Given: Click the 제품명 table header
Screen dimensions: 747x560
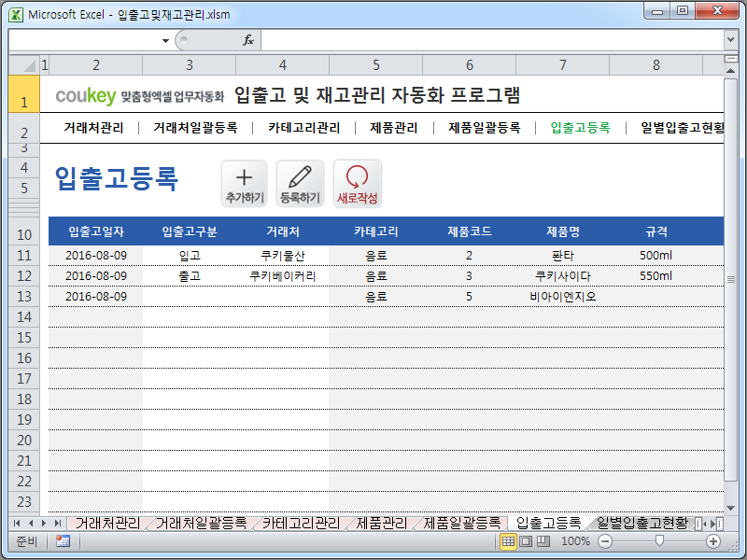Looking at the screenshot, I should 563,231.
